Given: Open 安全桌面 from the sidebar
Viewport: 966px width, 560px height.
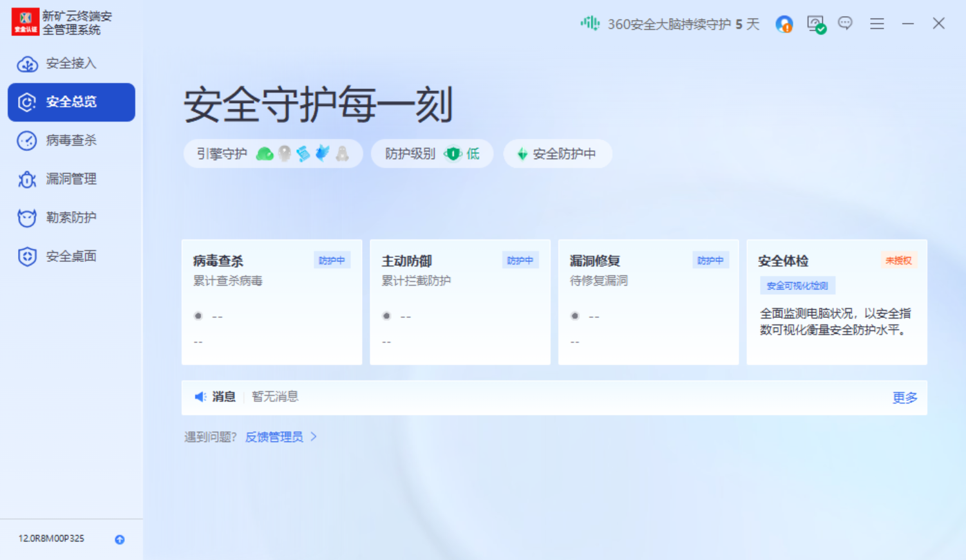Looking at the screenshot, I should point(71,256).
